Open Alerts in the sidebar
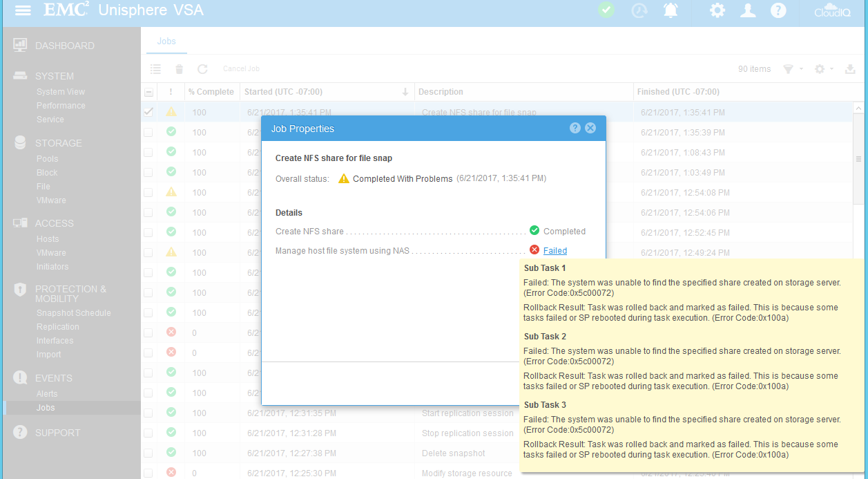The width and height of the screenshot is (868, 479). point(47,394)
